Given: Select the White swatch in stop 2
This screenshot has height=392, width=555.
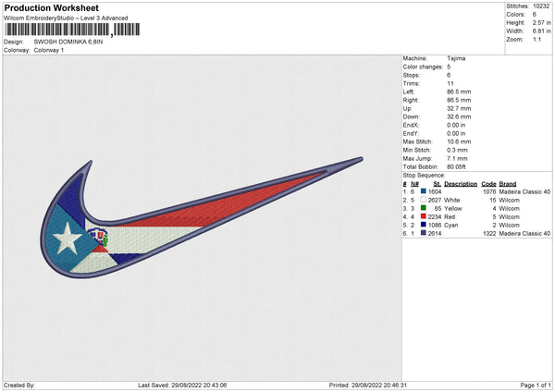Looking at the screenshot, I should (424, 200).
